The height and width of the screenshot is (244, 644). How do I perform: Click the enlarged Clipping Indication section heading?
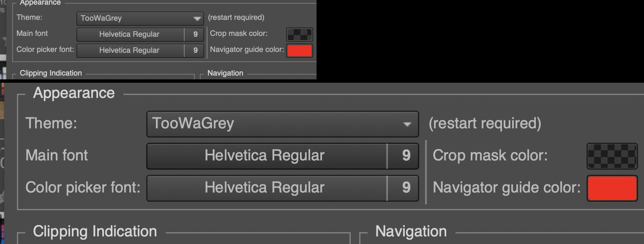point(95,231)
